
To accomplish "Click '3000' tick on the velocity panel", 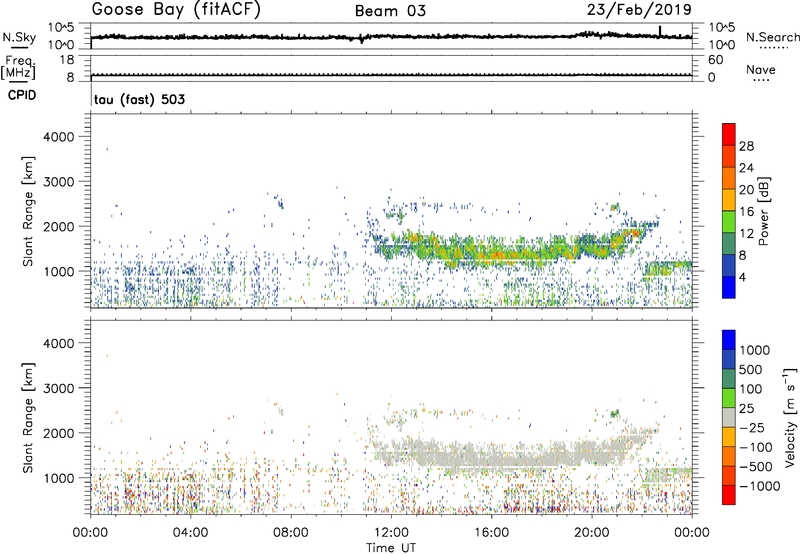I will tap(59, 388).
